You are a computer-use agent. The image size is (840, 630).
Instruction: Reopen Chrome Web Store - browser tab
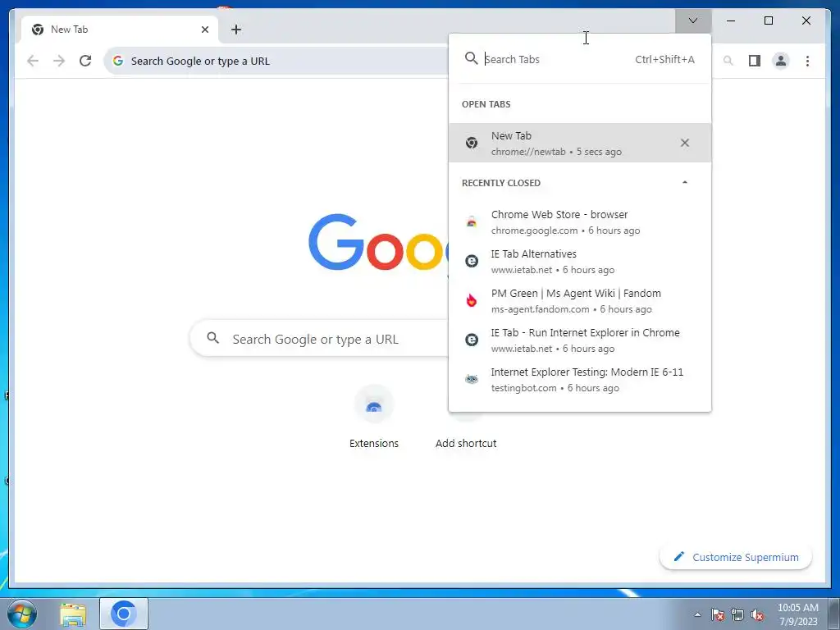coord(580,221)
